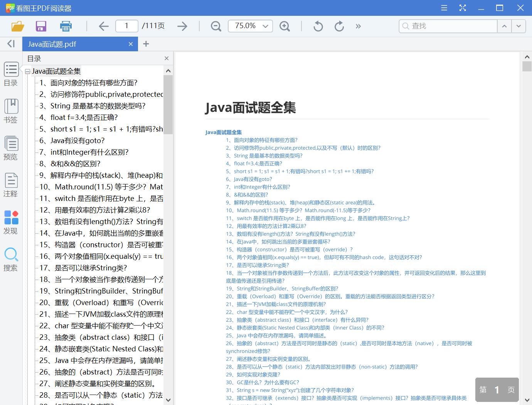Select outline item 1、面向对象的特征有哪些方面?

88,83
